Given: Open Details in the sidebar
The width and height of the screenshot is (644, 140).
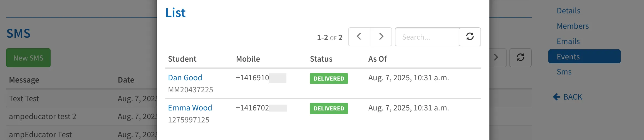Looking at the screenshot, I should point(568,11).
